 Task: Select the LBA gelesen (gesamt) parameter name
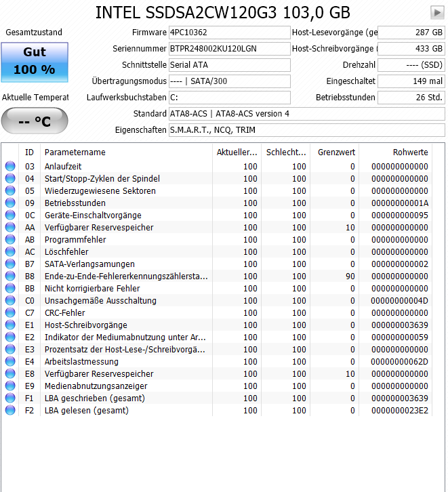(87, 411)
